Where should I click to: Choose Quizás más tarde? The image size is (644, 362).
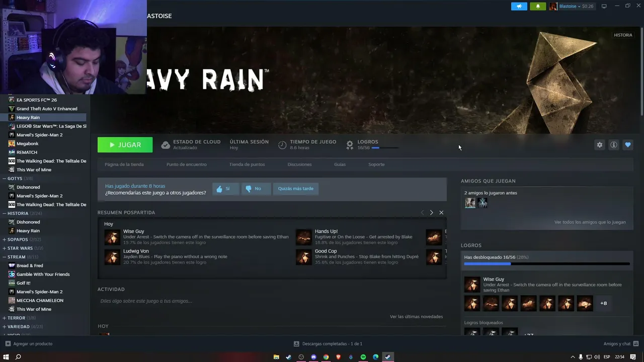point(296,189)
